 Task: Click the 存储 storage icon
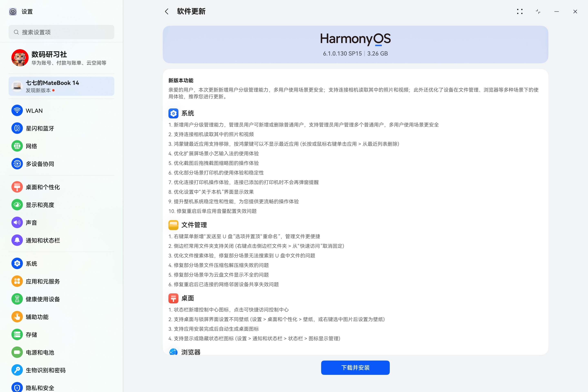coord(17,334)
